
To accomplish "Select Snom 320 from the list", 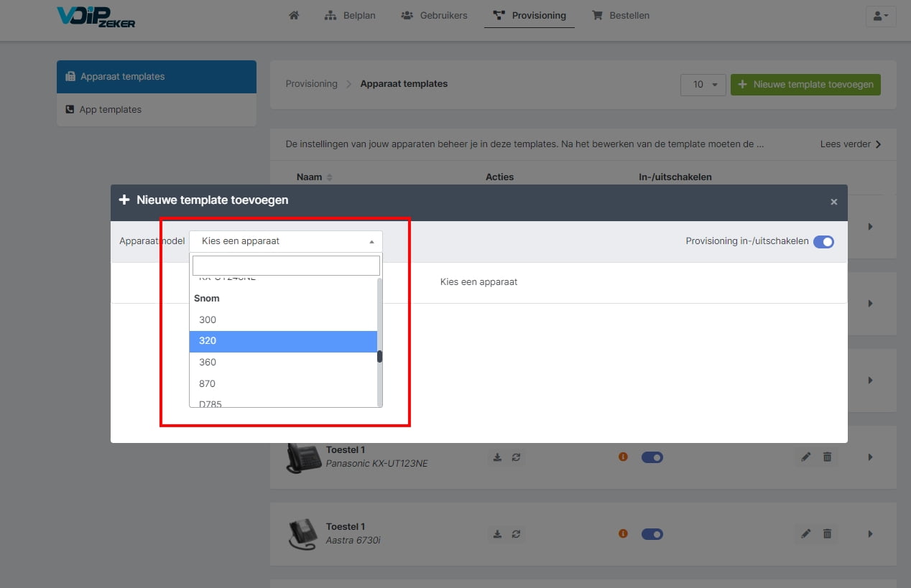I will tap(283, 341).
